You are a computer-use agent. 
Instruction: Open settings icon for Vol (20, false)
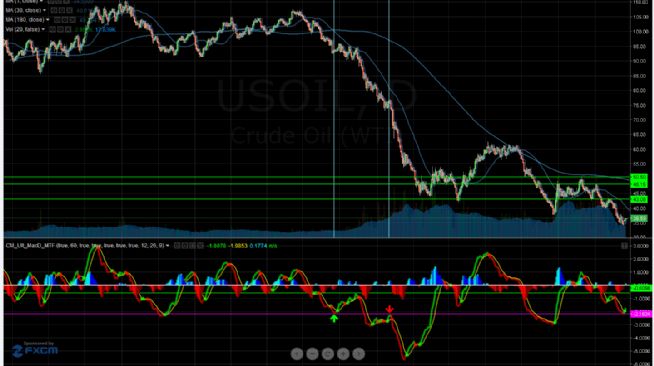click(60, 29)
